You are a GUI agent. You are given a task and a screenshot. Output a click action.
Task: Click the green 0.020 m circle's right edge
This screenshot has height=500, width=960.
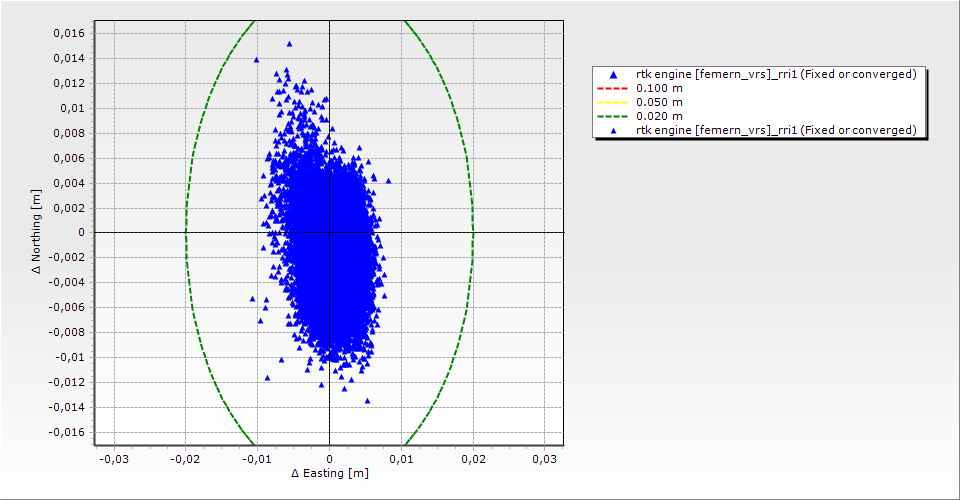tap(473, 232)
